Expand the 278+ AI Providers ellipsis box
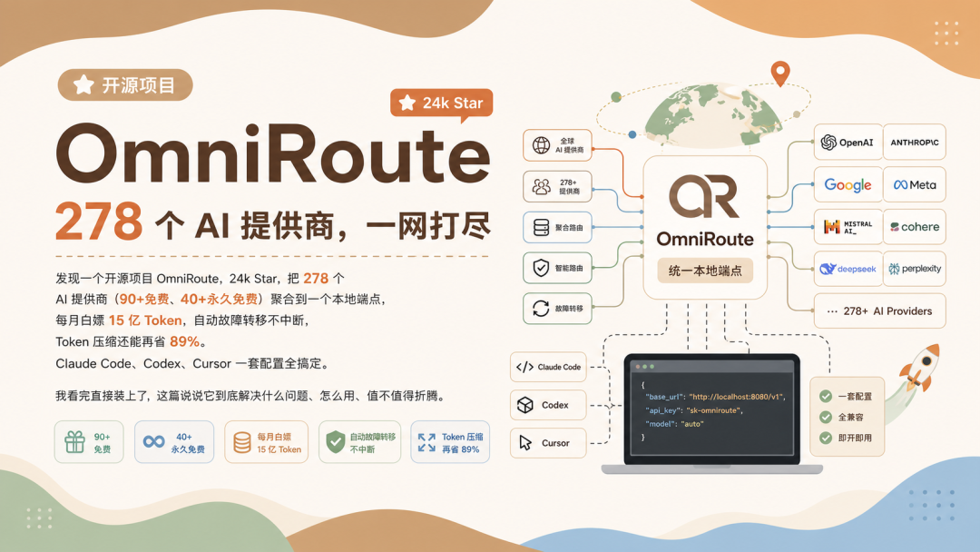Image resolution: width=980 pixels, height=552 pixels. click(x=879, y=310)
